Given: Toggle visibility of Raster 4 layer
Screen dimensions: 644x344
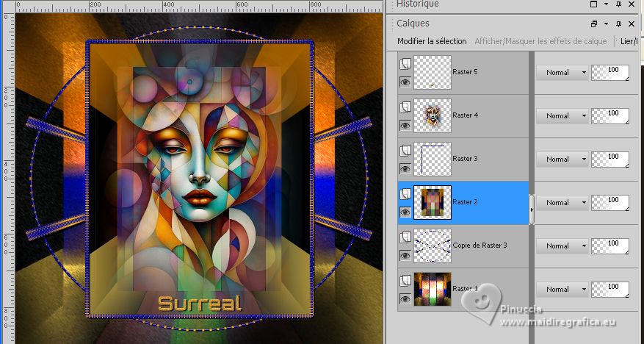Looking at the screenshot, I should [405, 126].
